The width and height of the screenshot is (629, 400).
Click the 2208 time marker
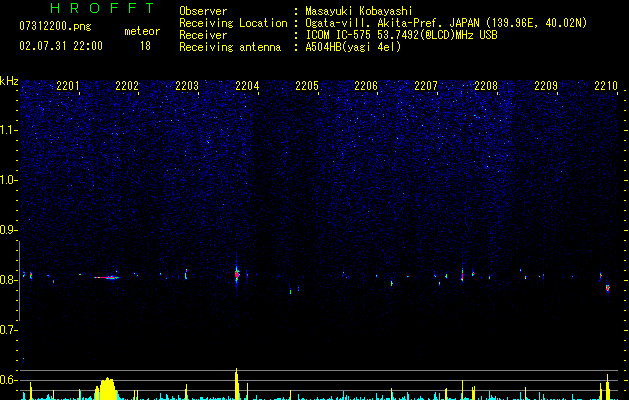486,85
